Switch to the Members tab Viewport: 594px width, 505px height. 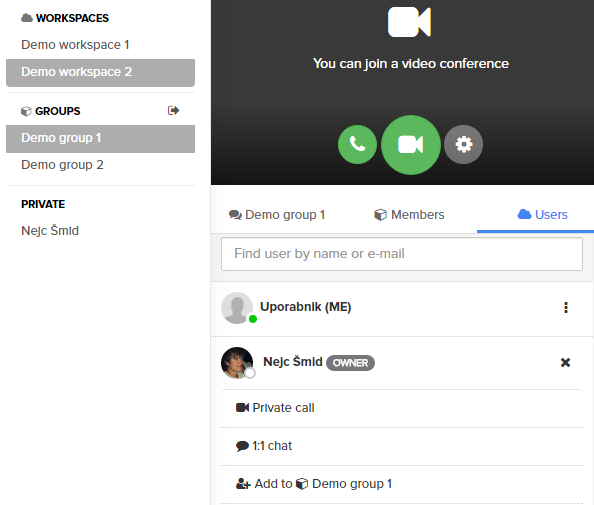coord(409,215)
